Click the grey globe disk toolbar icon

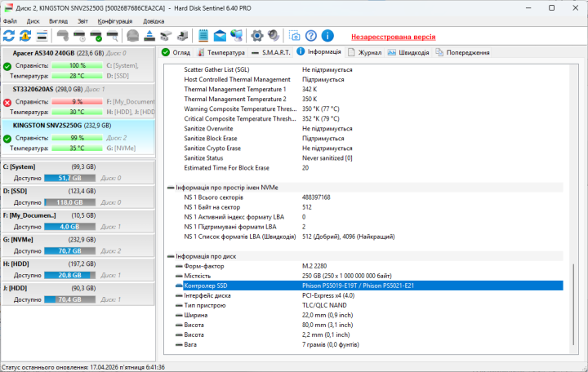click(133, 36)
